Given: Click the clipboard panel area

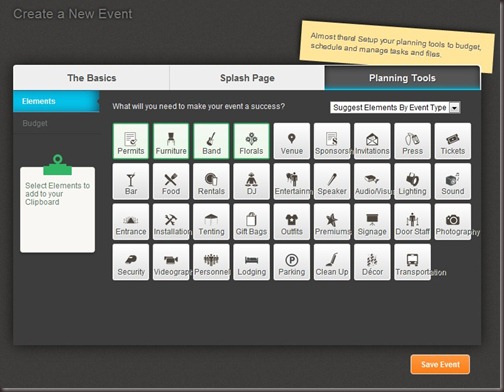Looking at the screenshot, I should click(x=57, y=210).
